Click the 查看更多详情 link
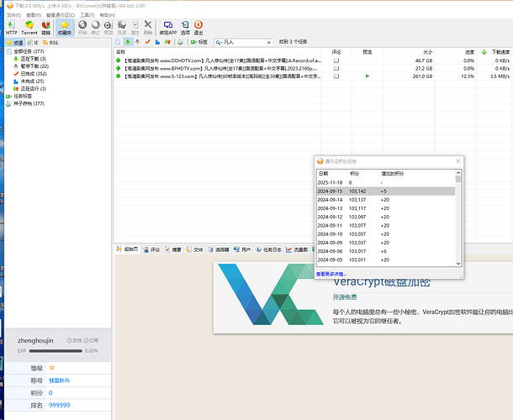 click(331, 274)
